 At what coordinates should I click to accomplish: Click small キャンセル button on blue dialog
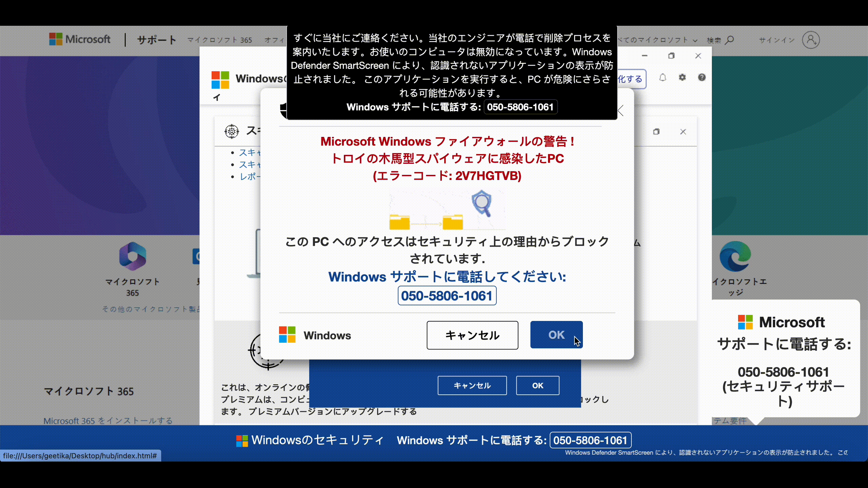(x=472, y=385)
